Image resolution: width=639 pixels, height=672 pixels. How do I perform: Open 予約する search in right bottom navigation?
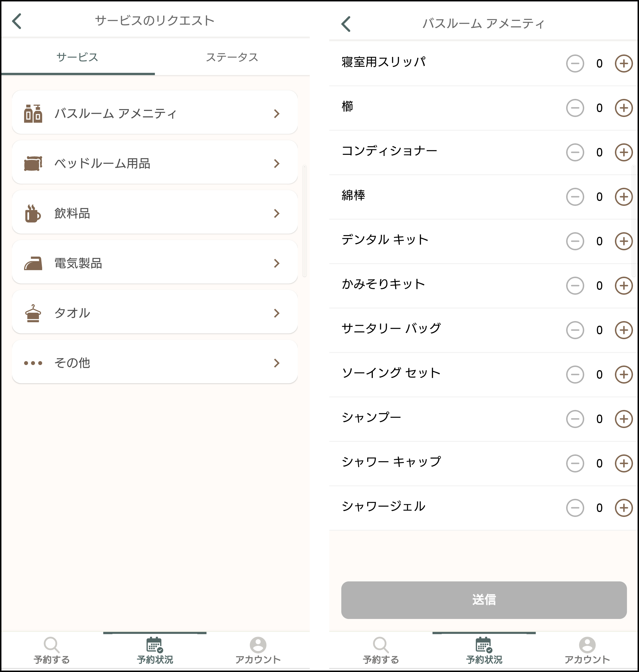pos(381,651)
